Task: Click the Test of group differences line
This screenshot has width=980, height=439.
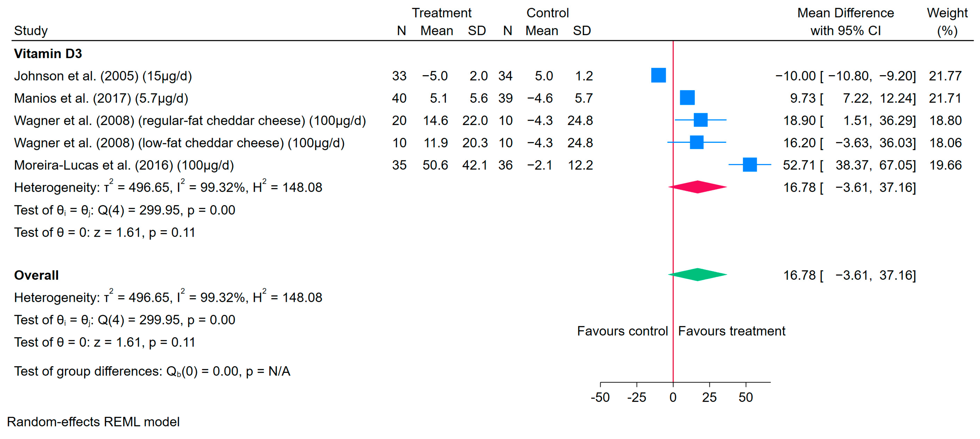Action: pos(152,371)
